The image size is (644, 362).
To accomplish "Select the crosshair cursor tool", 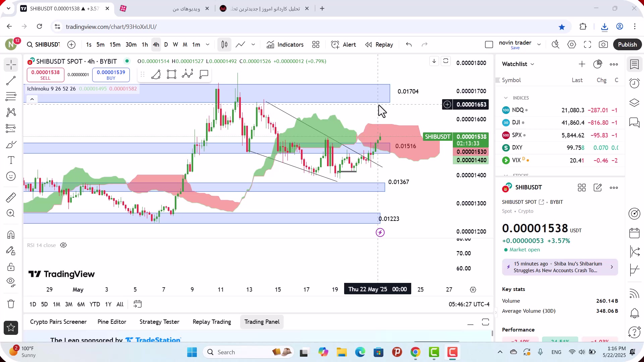I will click(11, 65).
